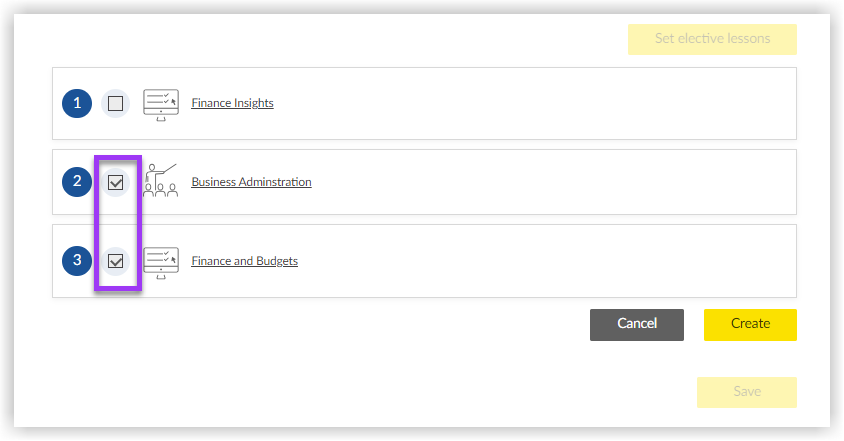The height and width of the screenshot is (441, 844).
Task: Untick the Finance and Budgets checkbox
Action: pyautogui.click(x=115, y=261)
